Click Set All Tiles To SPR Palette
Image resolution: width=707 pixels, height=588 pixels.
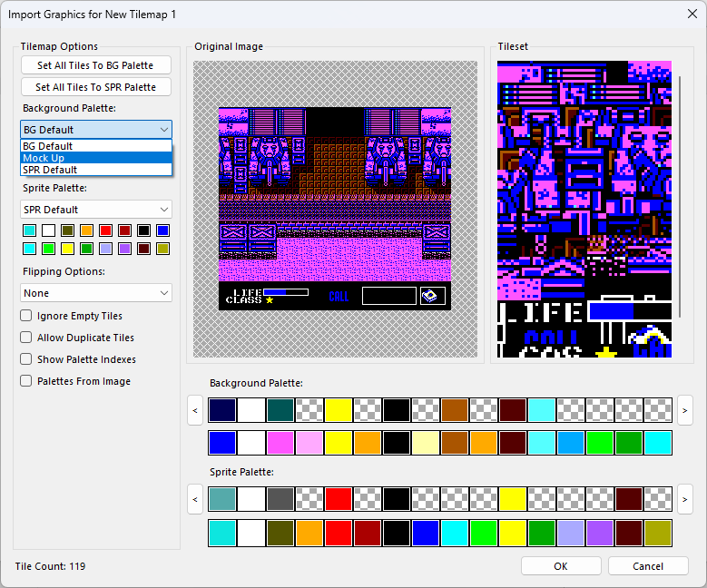click(x=95, y=87)
